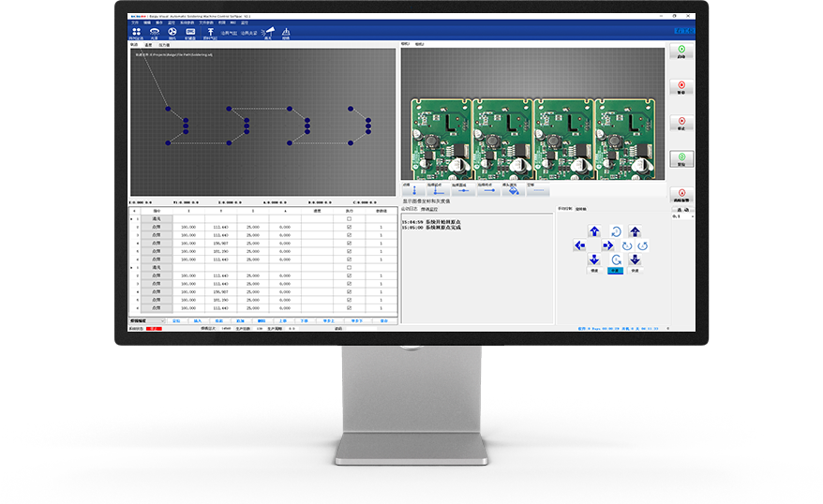Uncheck execute box for first 101.190 row

(x=349, y=250)
